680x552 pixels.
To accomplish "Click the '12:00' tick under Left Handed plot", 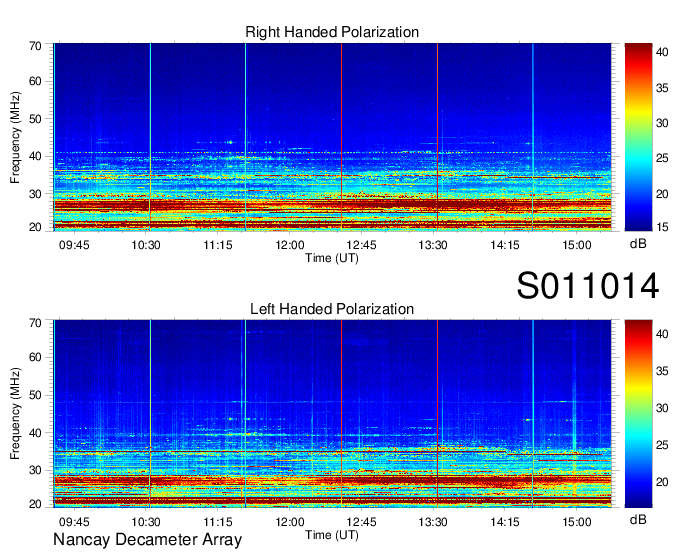I will (290, 522).
